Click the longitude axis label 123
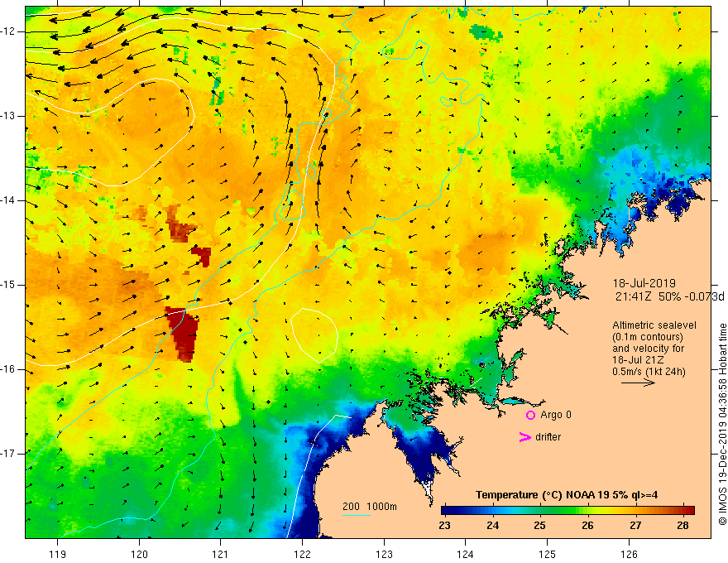Screen dimensions: 728x563 pos(384,554)
